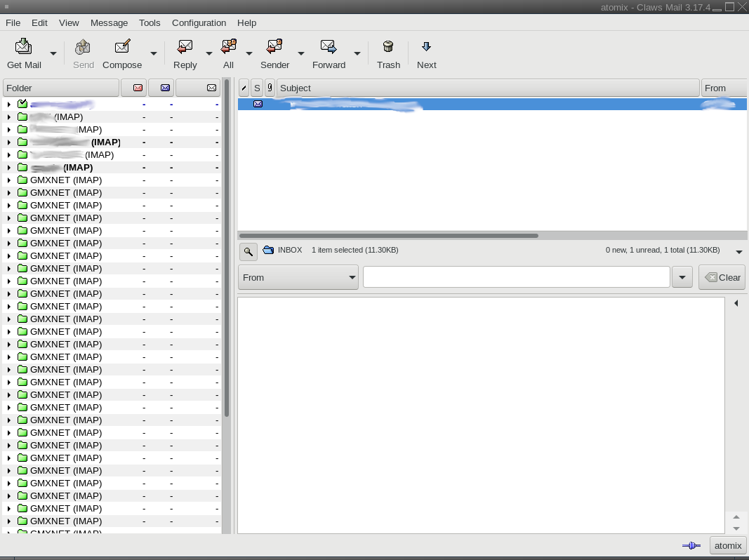Viewport: 749px width, 560px height.
Task: Click the unread messages column icon
Action: click(x=165, y=88)
